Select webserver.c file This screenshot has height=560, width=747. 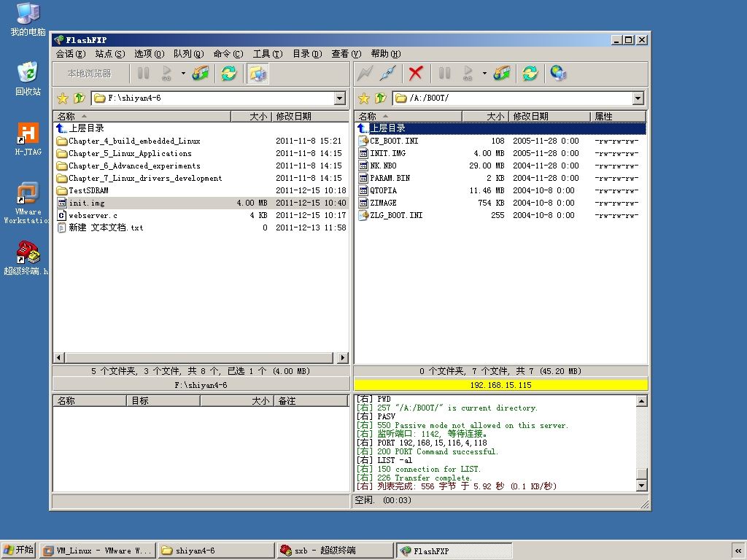[88, 215]
